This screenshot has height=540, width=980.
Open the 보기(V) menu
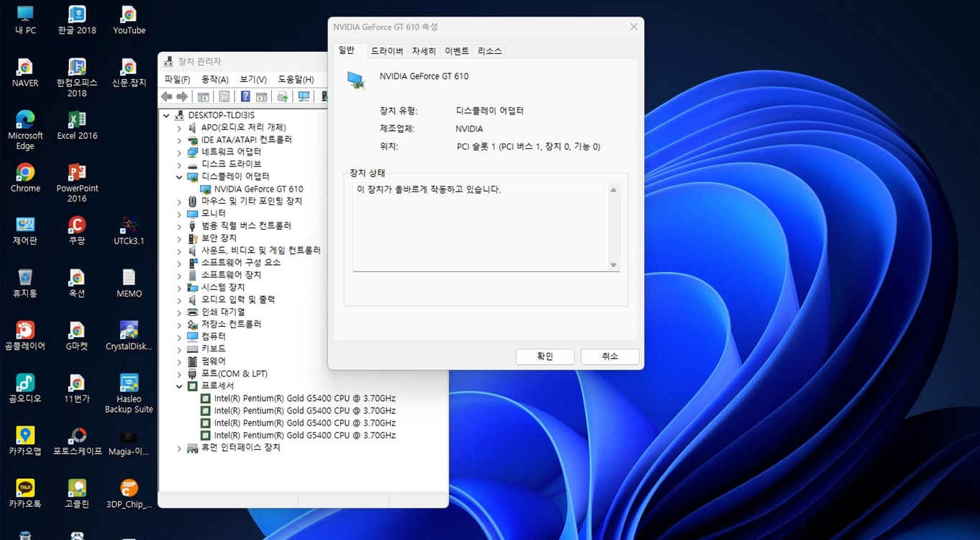coord(253,79)
